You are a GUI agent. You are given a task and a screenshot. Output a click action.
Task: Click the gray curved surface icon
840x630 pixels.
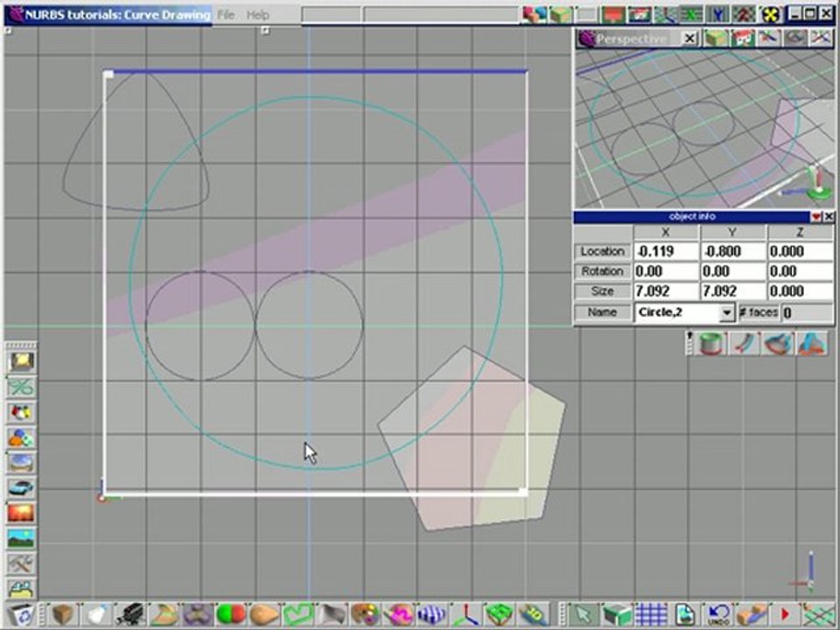click(332, 614)
